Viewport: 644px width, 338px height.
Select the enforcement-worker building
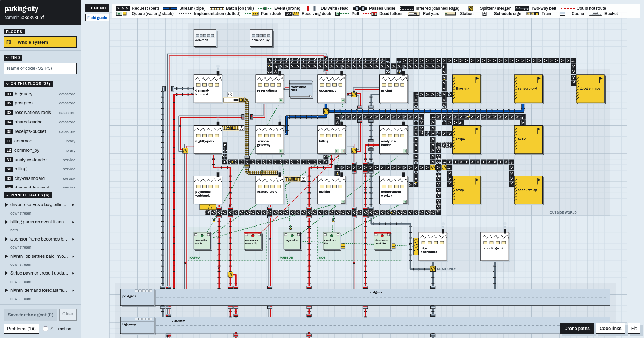[394, 190]
